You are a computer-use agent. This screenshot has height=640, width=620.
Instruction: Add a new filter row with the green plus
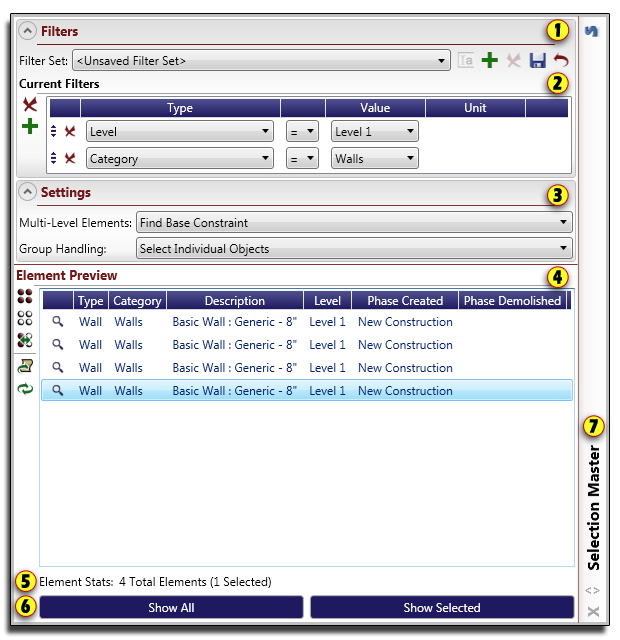pos(30,127)
